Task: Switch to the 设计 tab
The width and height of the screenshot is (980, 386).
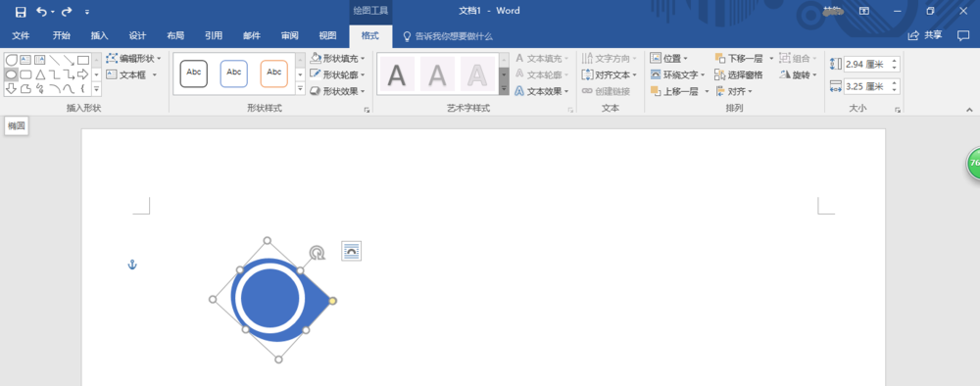Action: [137, 35]
